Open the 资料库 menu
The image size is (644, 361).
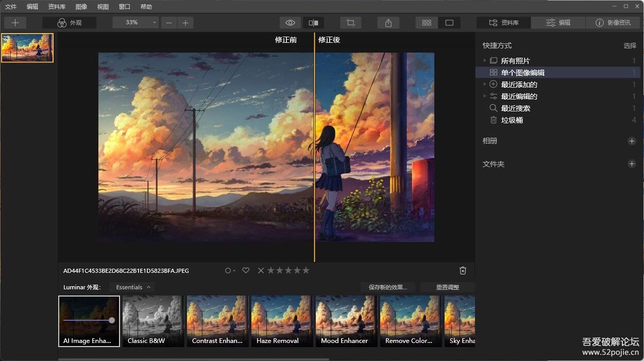coord(57,7)
